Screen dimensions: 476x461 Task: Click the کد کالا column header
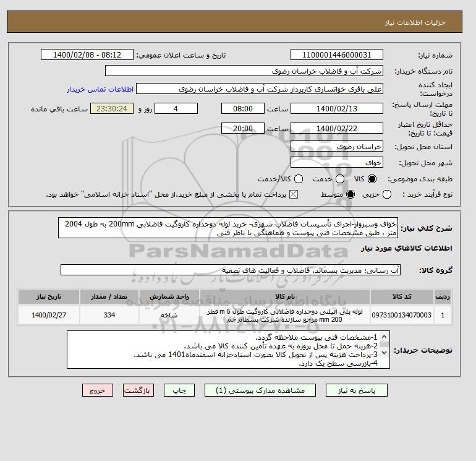pyautogui.click(x=402, y=296)
